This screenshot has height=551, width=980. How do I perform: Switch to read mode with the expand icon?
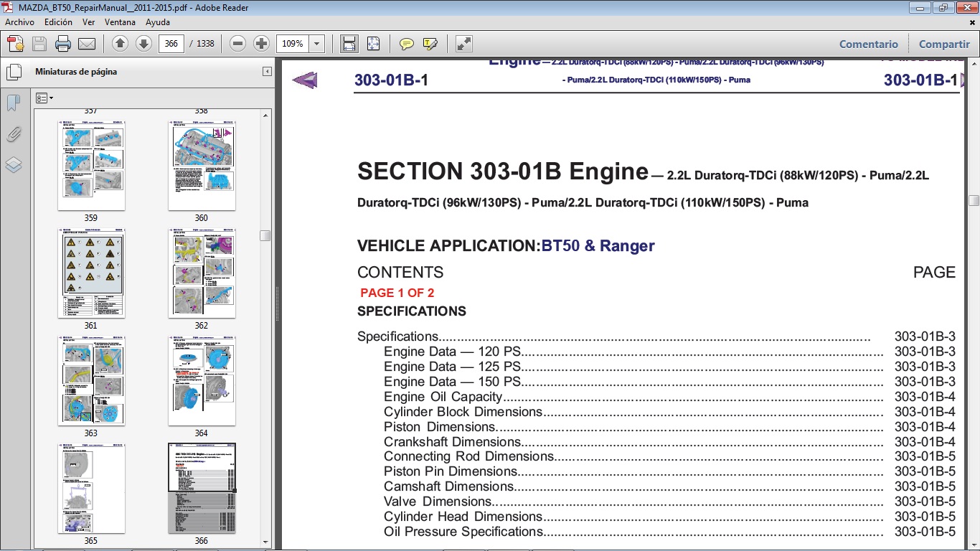coord(464,44)
